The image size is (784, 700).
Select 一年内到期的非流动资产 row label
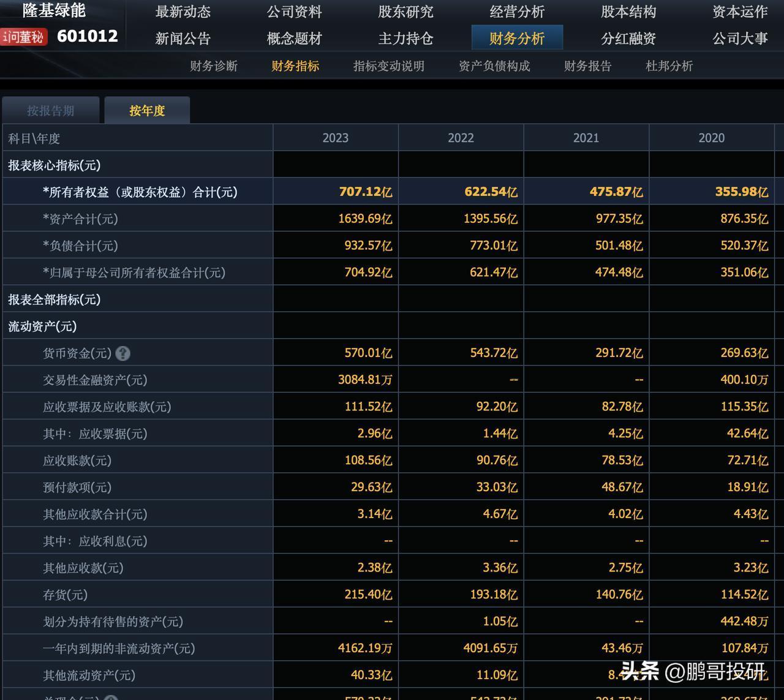tap(119, 649)
